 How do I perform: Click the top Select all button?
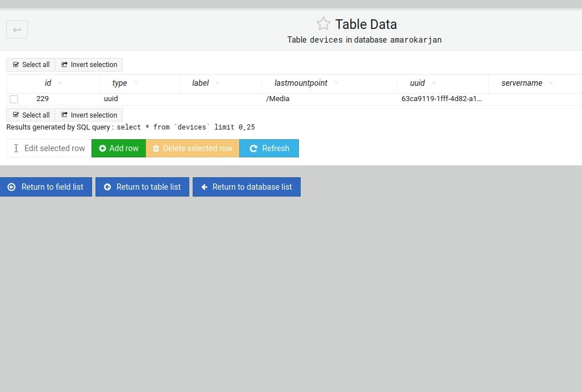[x=31, y=65]
